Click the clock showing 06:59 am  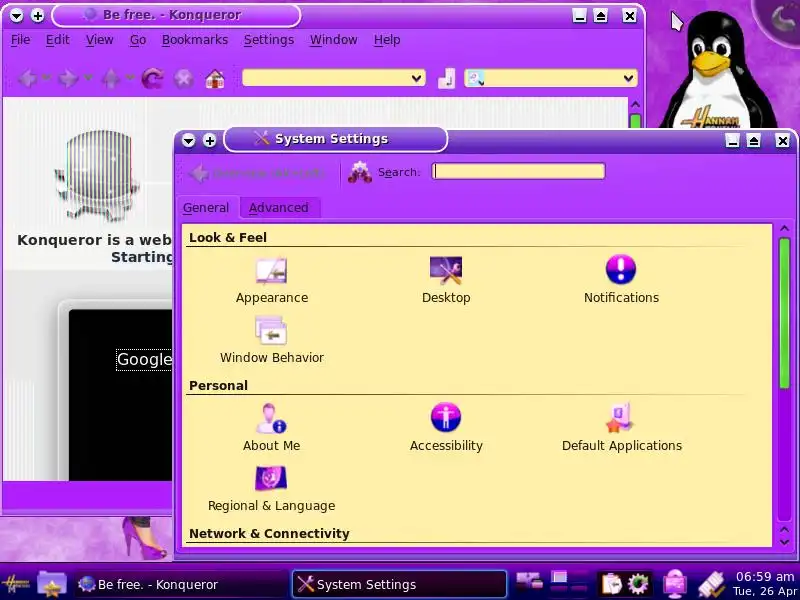coord(765,577)
